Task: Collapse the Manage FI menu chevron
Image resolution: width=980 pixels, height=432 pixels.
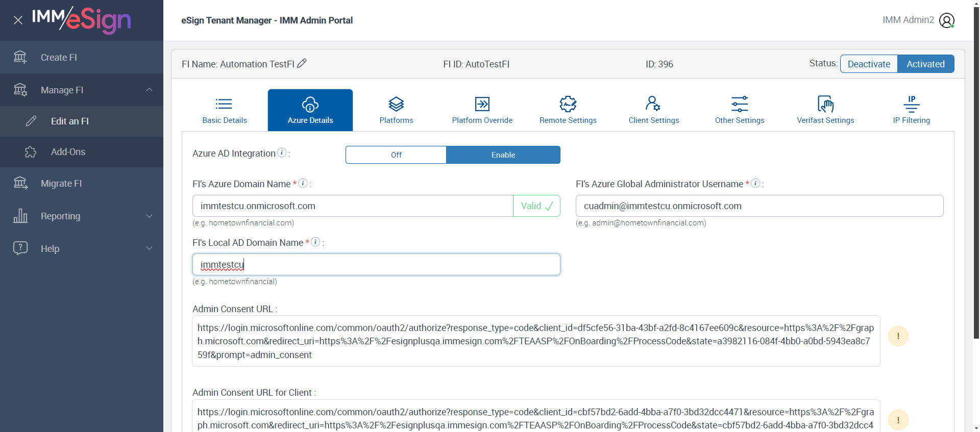Action: click(149, 90)
